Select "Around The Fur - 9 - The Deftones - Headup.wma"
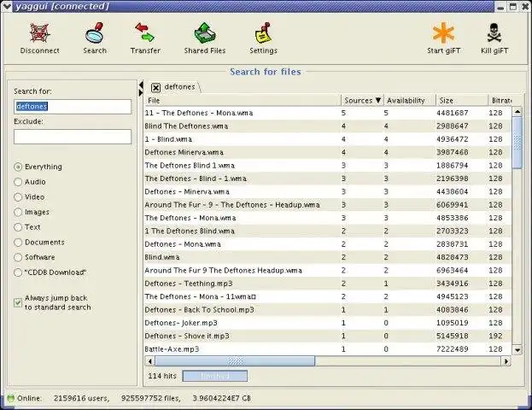Viewport: 532px width, 410px height. [x=328, y=205]
